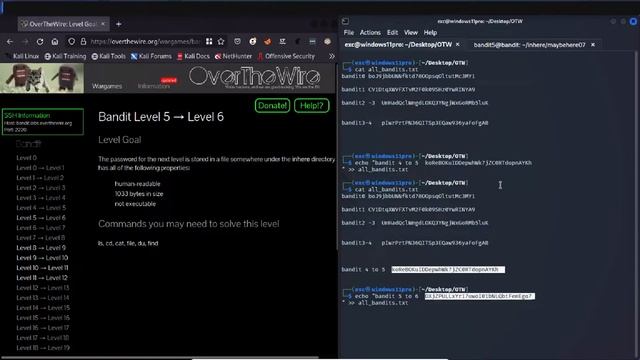Click the mascot image at the site header
640x360 pixels.
point(42,78)
